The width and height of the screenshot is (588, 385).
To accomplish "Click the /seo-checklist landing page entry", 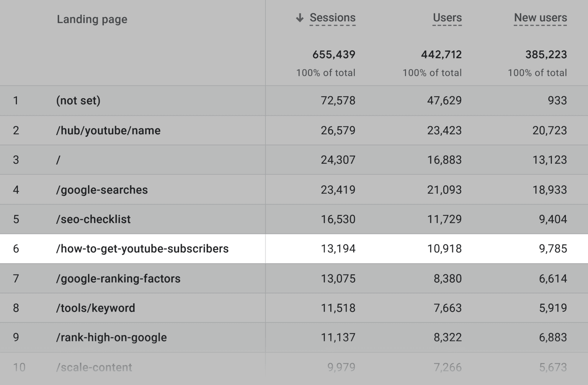I will 93,219.
